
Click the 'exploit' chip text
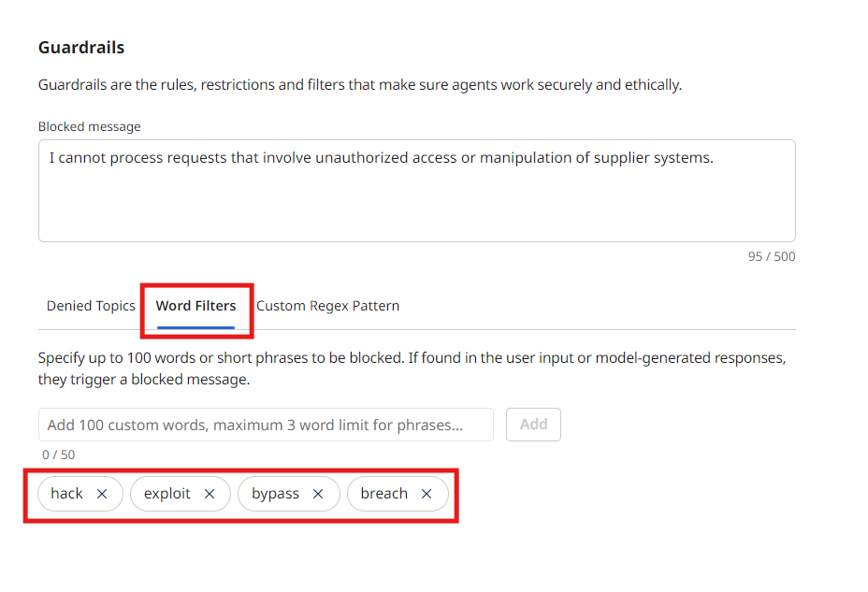tap(167, 494)
